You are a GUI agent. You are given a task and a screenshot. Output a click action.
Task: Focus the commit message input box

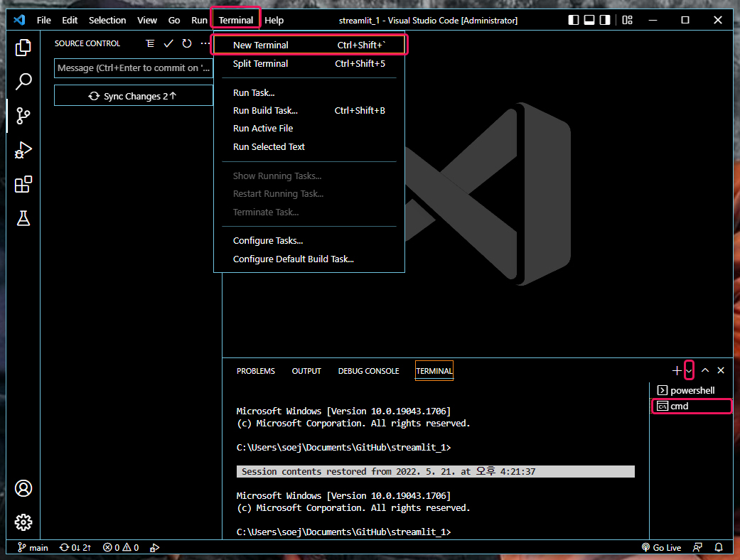(x=134, y=68)
